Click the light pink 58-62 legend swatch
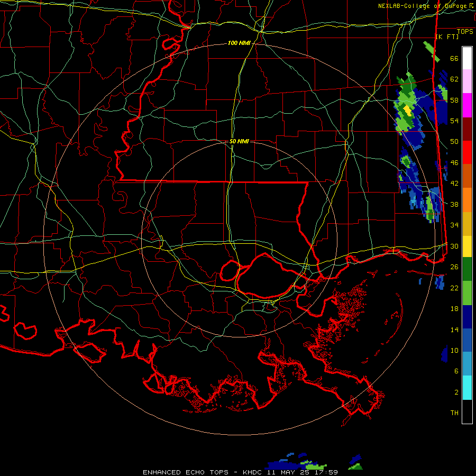The width and height of the screenshot is (476, 476). click(x=467, y=81)
